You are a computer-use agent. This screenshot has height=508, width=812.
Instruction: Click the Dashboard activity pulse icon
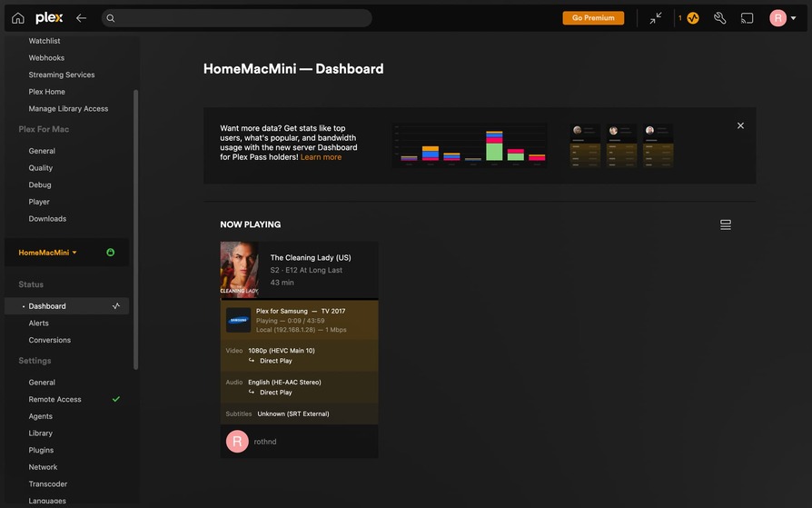116,306
